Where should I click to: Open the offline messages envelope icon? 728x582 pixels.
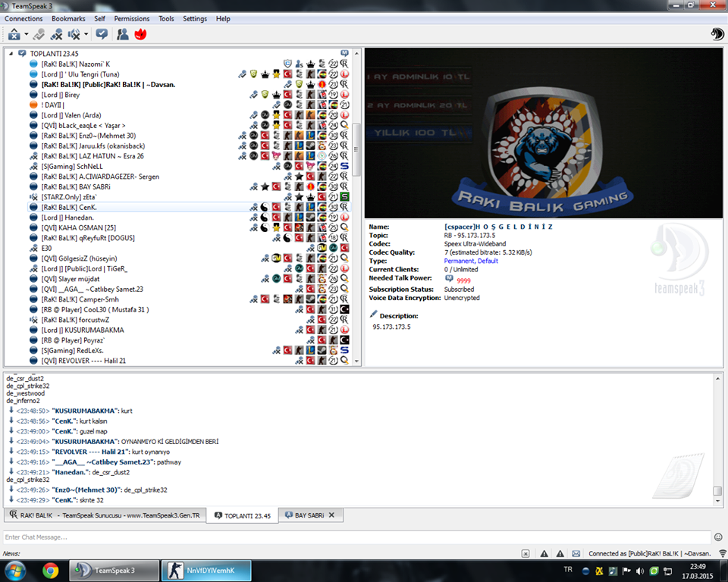(576, 554)
